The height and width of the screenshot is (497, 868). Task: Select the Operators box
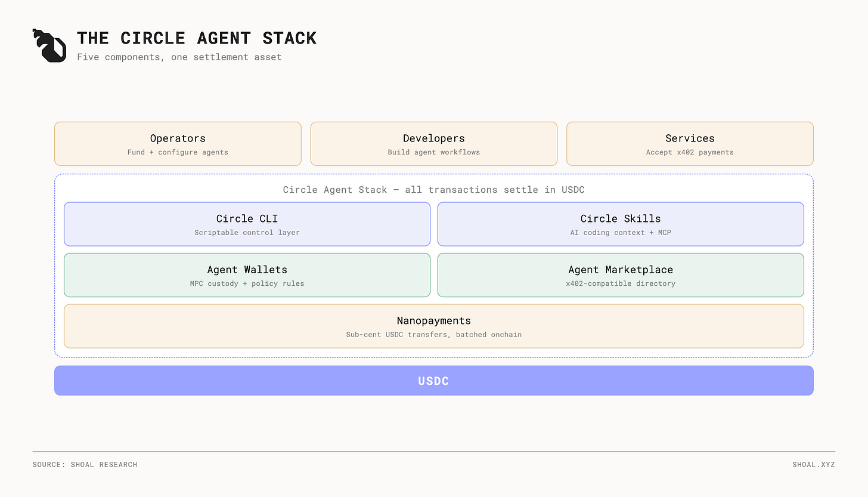(178, 144)
